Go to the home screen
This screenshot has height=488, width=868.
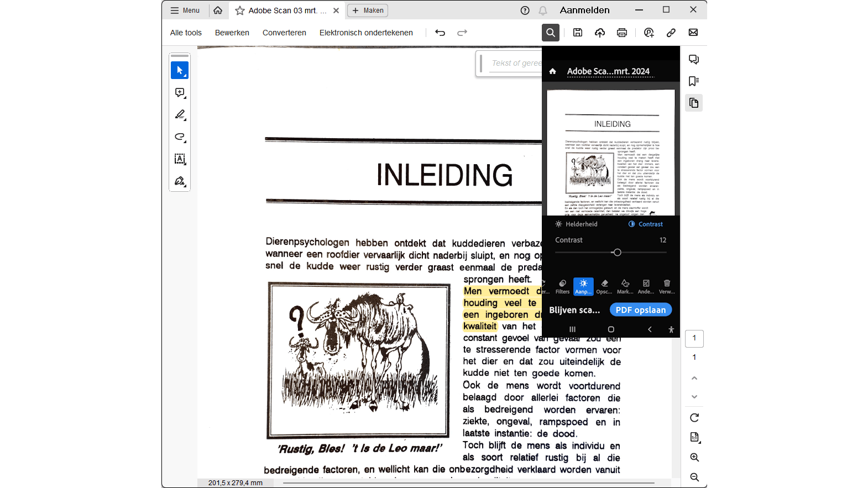click(x=218, y=11)
